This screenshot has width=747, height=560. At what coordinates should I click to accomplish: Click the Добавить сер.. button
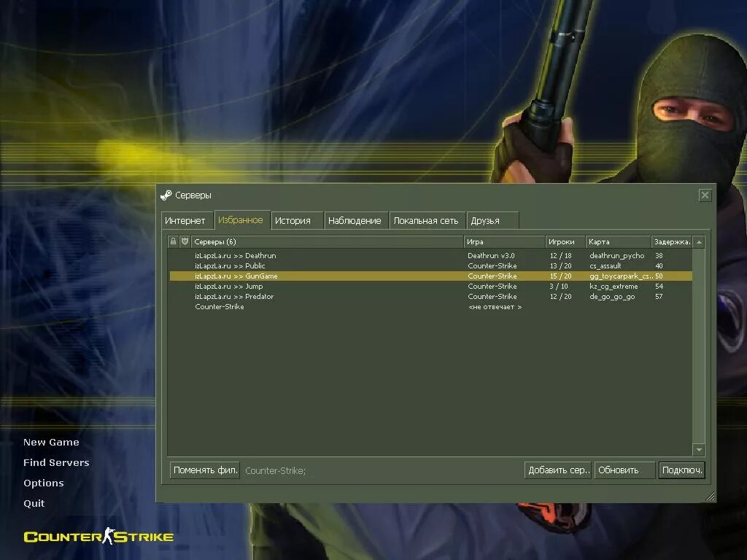tap(558, 470)
